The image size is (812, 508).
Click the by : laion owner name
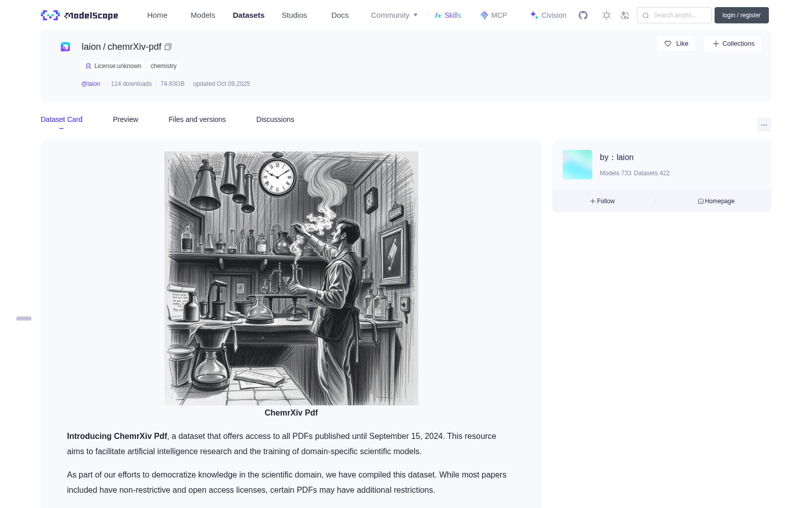pyautogui.click(x=617, y=157)
